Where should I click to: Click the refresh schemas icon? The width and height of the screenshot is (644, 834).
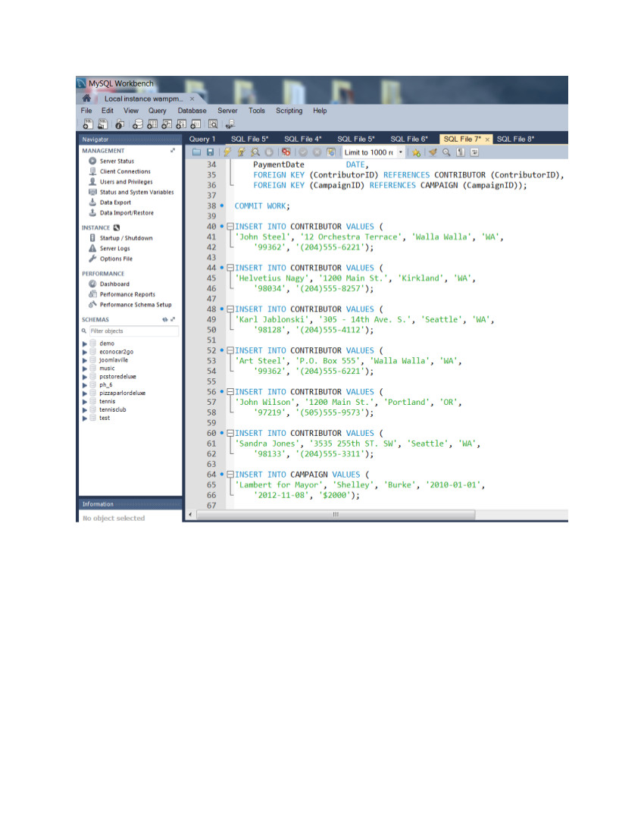click(x=164, y=320)
